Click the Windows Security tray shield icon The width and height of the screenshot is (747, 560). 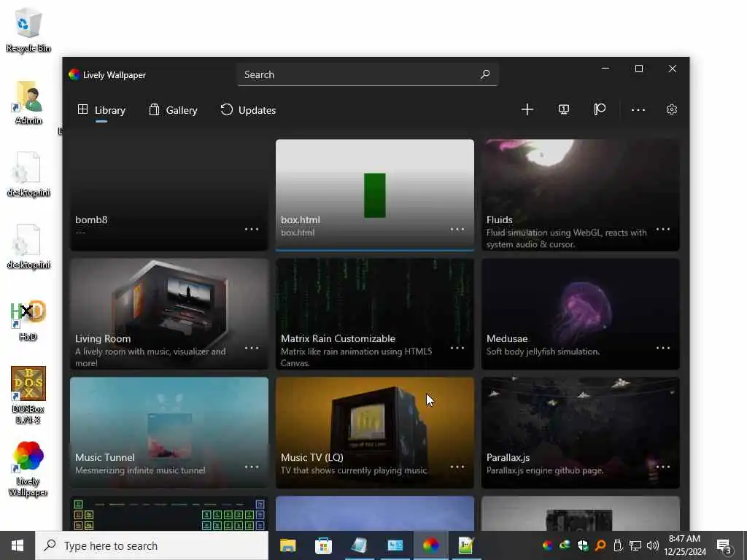pyautogui.click(x=583, y=545)
